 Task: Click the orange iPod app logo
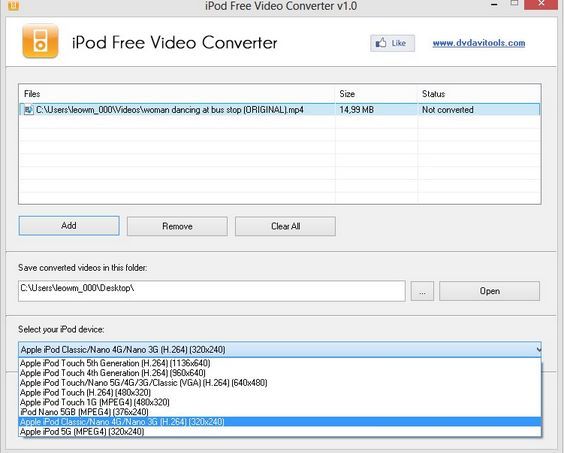coord(40,41)
